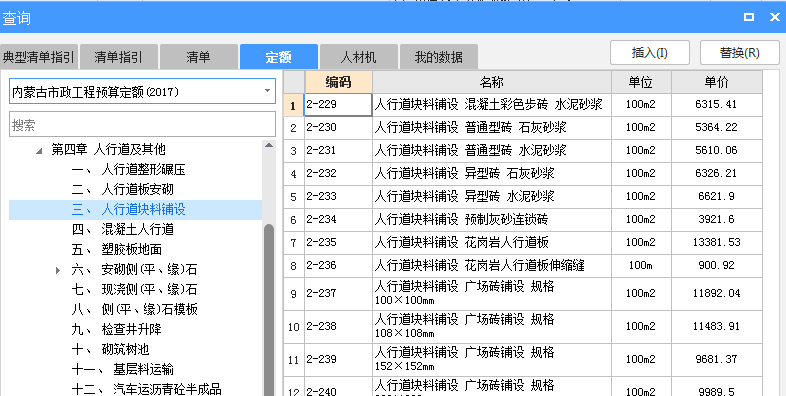Click the 插入(I) button
The image size is (786, 396).
(650, 53)
